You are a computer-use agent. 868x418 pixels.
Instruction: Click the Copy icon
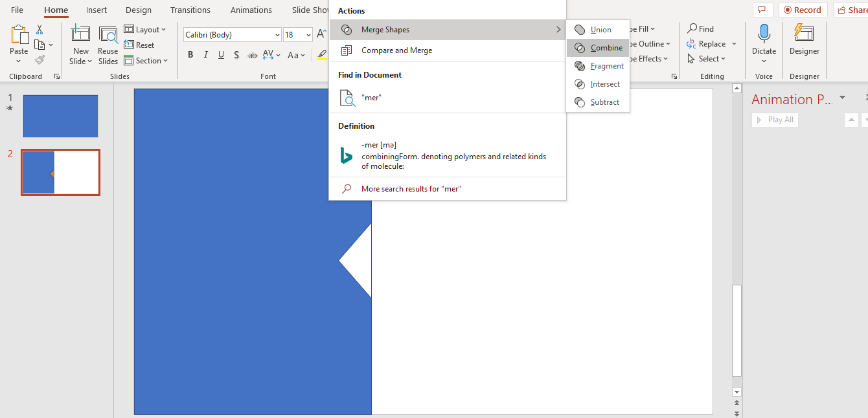point(40,45)
